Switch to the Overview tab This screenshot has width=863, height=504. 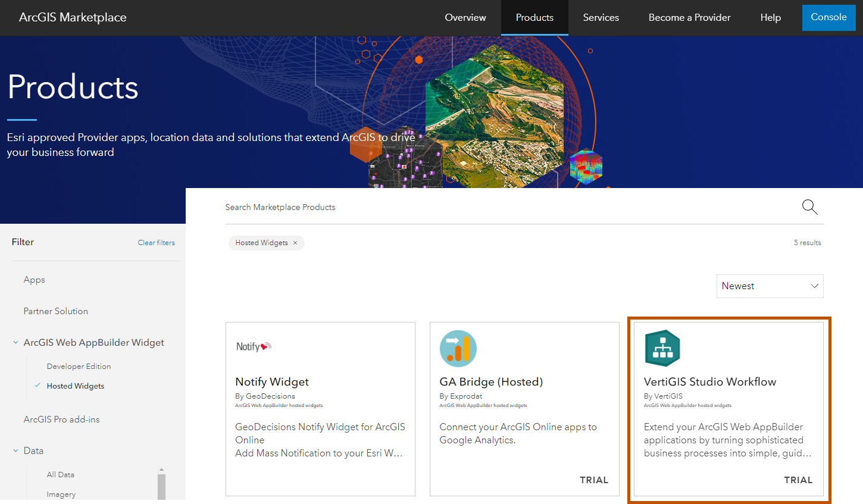coord(465,17)
